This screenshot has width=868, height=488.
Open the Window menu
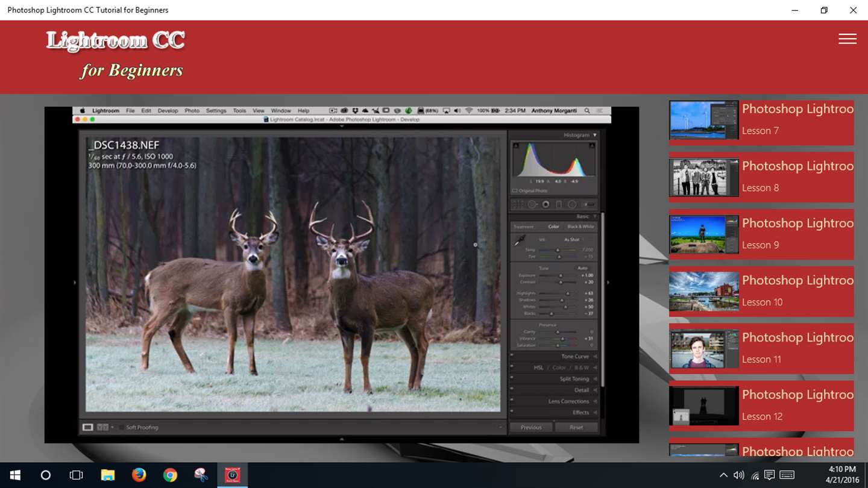point(281,111)
